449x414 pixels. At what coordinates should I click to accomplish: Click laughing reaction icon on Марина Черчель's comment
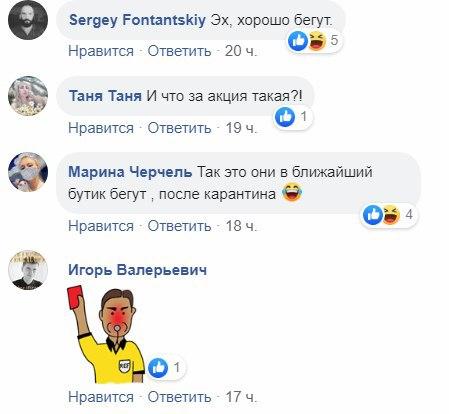391,215
